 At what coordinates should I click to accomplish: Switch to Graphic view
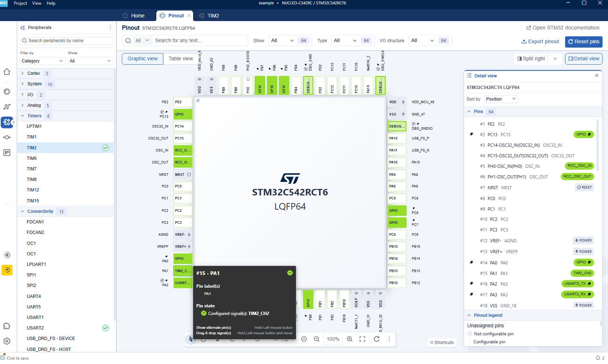(x=143, y=58)
